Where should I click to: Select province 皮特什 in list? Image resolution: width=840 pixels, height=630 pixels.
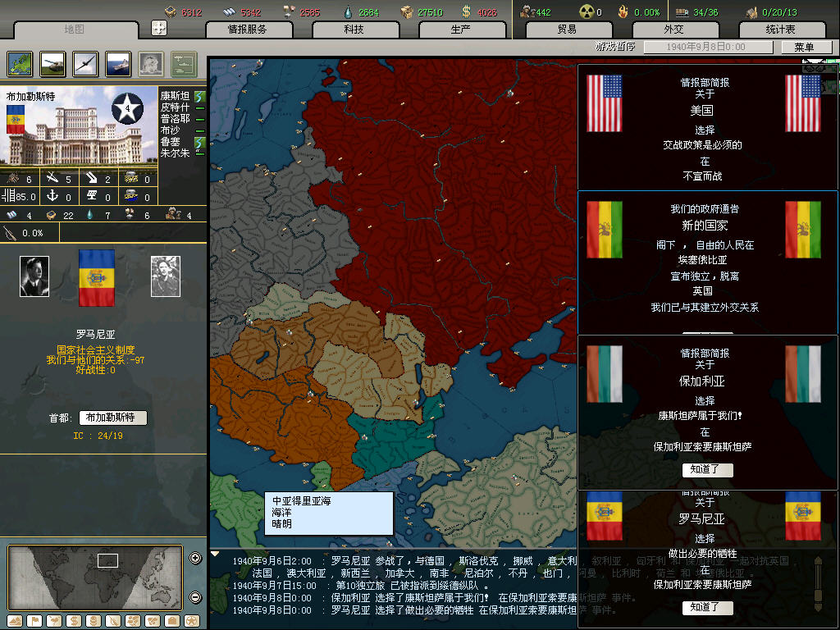click(176, 107)
